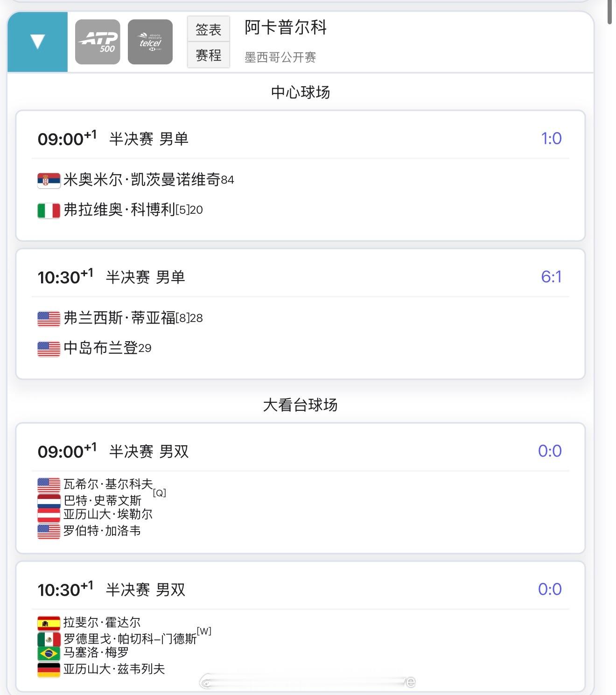
Task: Open 09:00 men's doubles semifinal match card
Action: point(300,452)
